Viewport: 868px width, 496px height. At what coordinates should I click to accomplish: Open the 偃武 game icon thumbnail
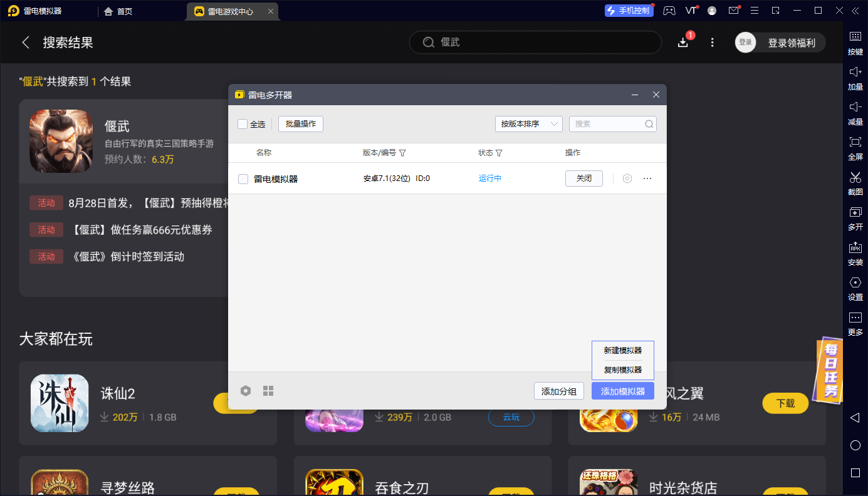[x=61, y=142]
